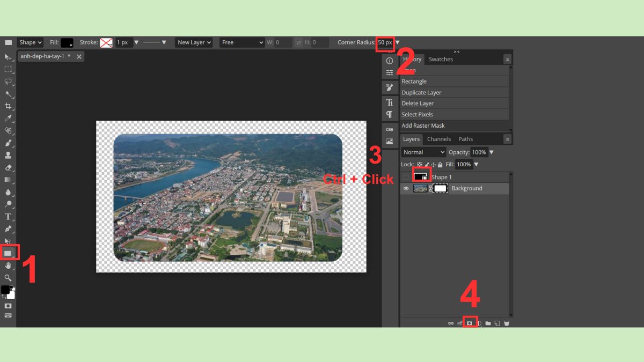Open the Normal blend mode dropdown
Image resolution: width=644 pixels, height=362 pixels.
tap(423, 152)
